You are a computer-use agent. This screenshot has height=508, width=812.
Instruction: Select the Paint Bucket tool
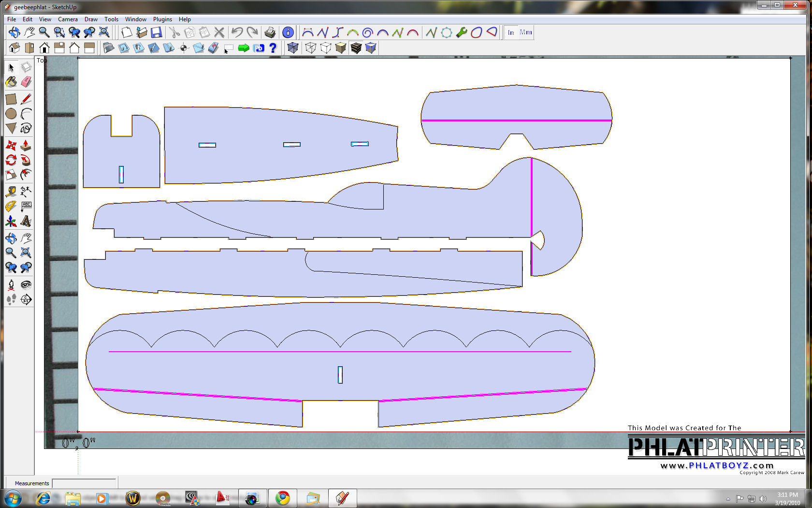[11, 82]
